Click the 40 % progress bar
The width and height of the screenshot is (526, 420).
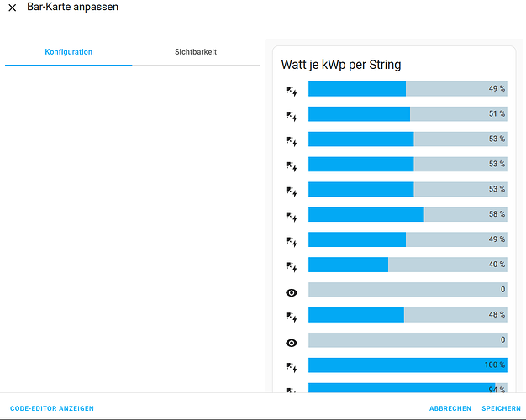[408, 265]
